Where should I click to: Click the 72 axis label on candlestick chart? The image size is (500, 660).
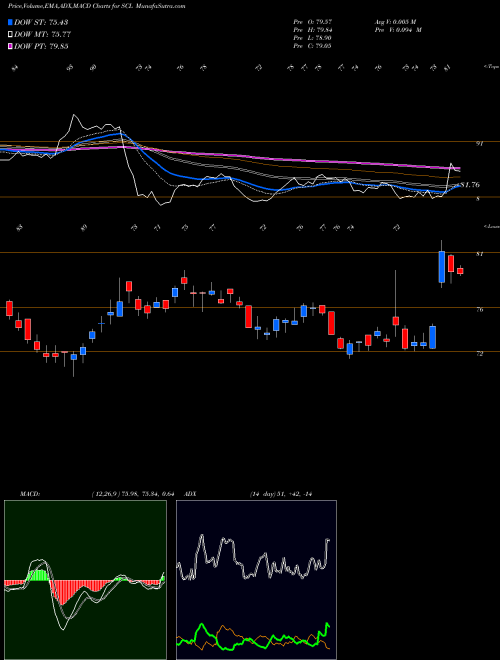479,354
